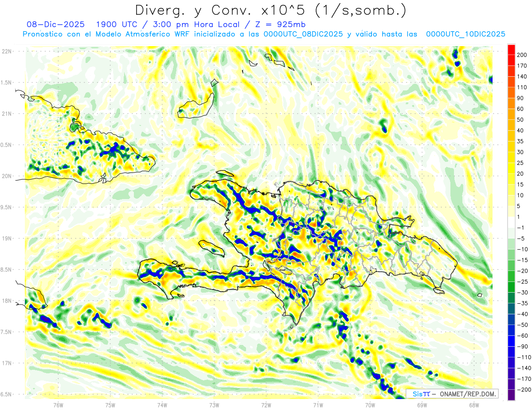Click the "73W" longitude label
The width and height of the screenshot is (532, 411).
[x=214, y=405]
